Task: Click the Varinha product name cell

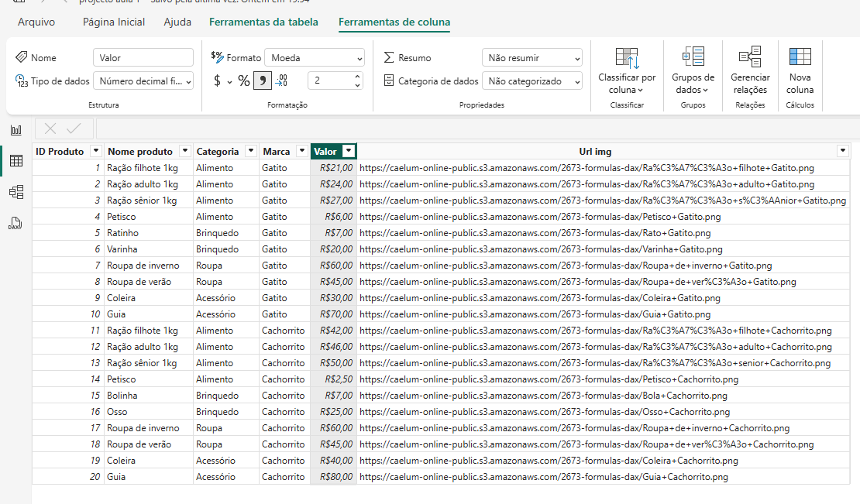Action: click(148, 249)
